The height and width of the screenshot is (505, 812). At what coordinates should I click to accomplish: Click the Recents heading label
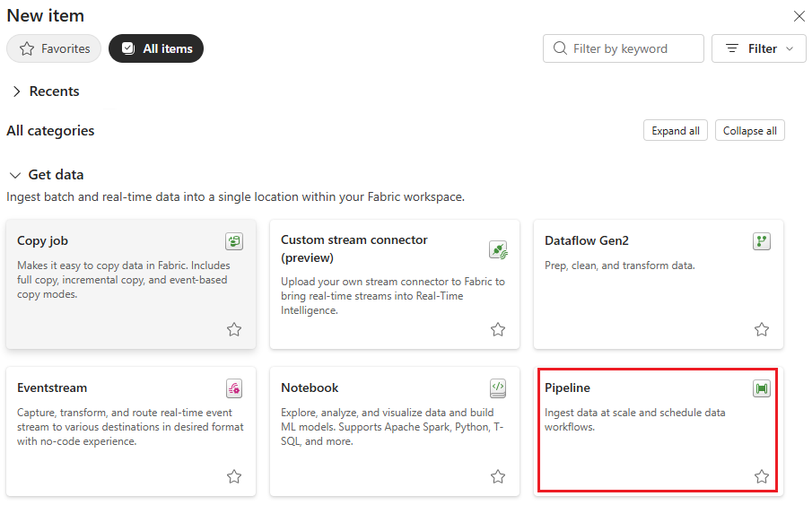tap(55, 91)
